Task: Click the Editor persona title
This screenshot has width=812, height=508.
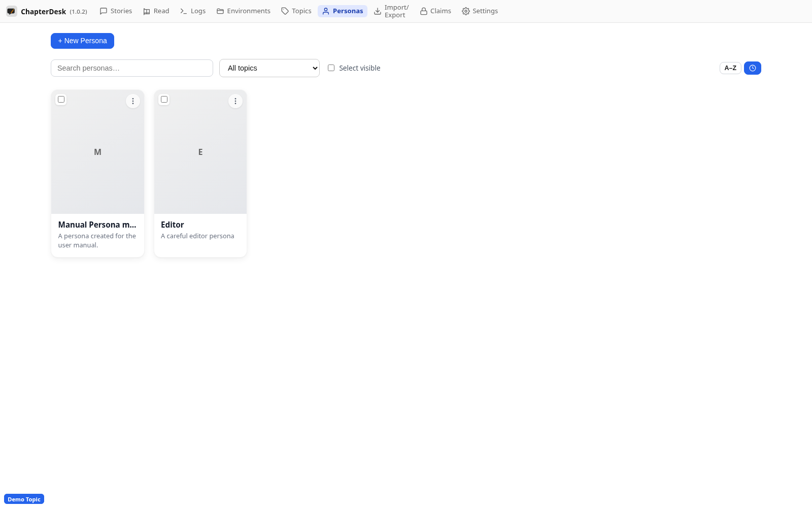Action: click(x=173, y=225)
